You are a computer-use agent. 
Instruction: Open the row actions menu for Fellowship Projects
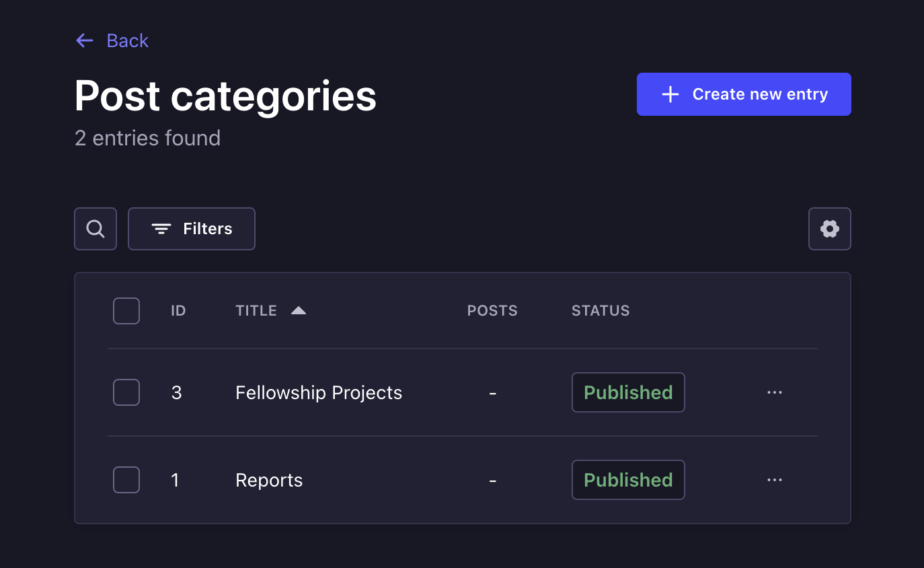click(x=774, y=392)
